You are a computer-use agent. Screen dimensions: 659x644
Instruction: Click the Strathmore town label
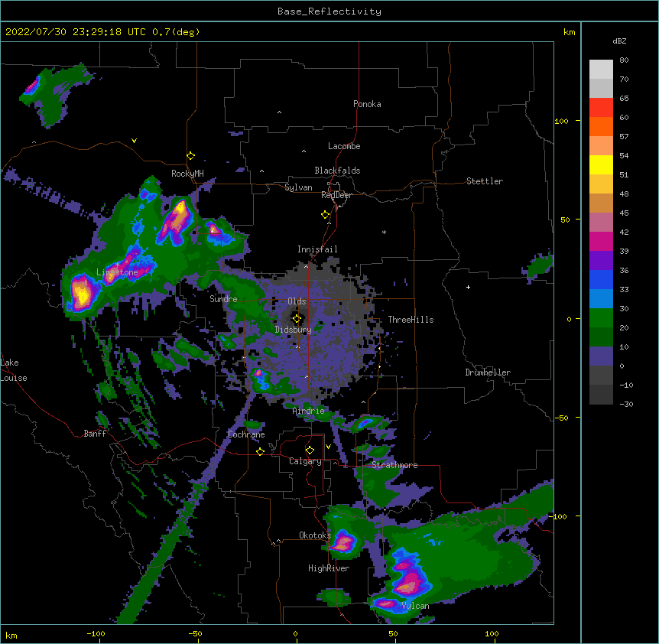point(394,465)
